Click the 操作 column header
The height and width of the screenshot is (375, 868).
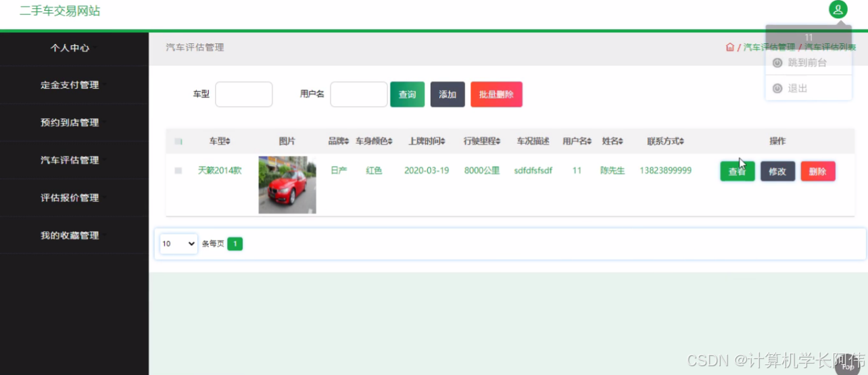pyautogui.click(x=777, y=142)
